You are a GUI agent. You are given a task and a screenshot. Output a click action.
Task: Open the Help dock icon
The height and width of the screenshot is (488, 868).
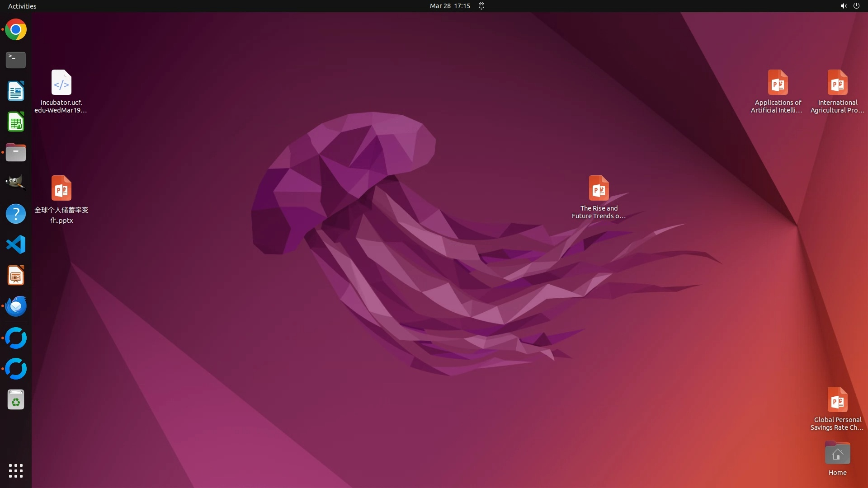16,214
